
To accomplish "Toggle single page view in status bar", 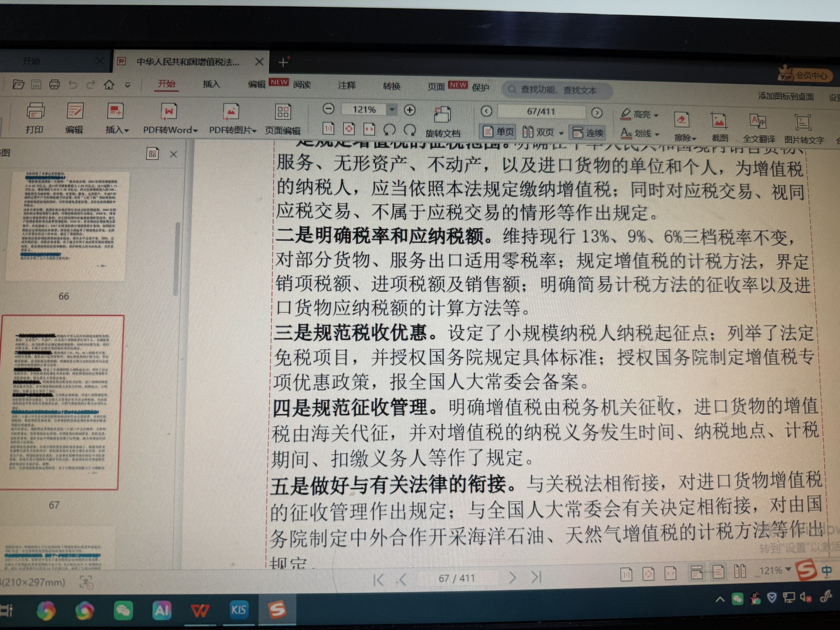I will (x=718, y=571).
